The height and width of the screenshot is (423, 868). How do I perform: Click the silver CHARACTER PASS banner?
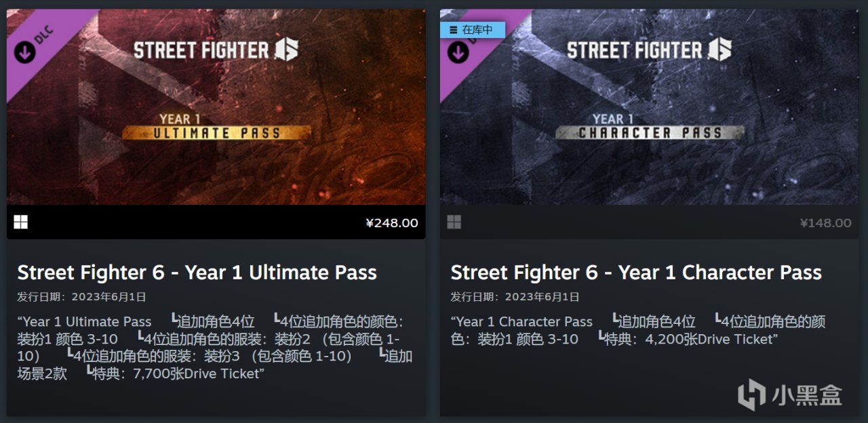click(650, 132)
